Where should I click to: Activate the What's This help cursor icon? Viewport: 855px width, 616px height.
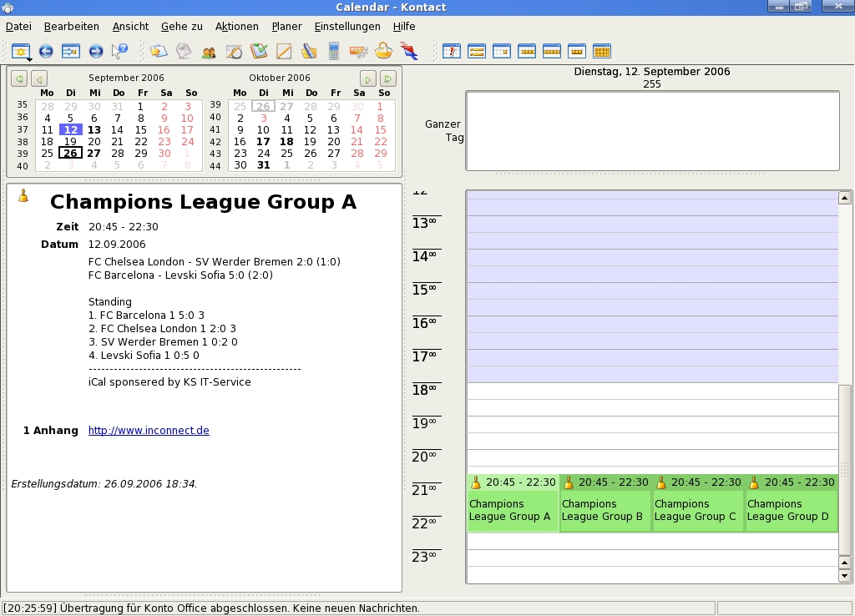(119, 51)
